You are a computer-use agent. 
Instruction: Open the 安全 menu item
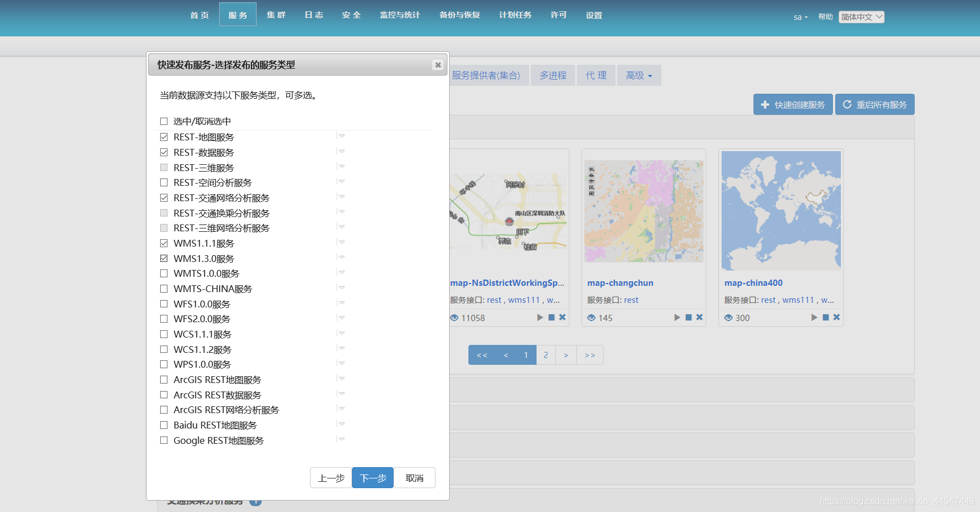(351, 15)
